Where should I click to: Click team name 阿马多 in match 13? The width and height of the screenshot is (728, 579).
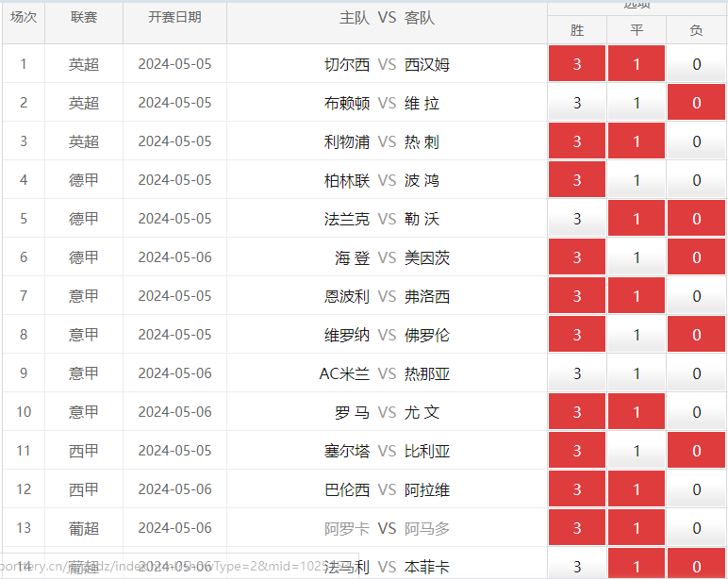pos(426,528)
